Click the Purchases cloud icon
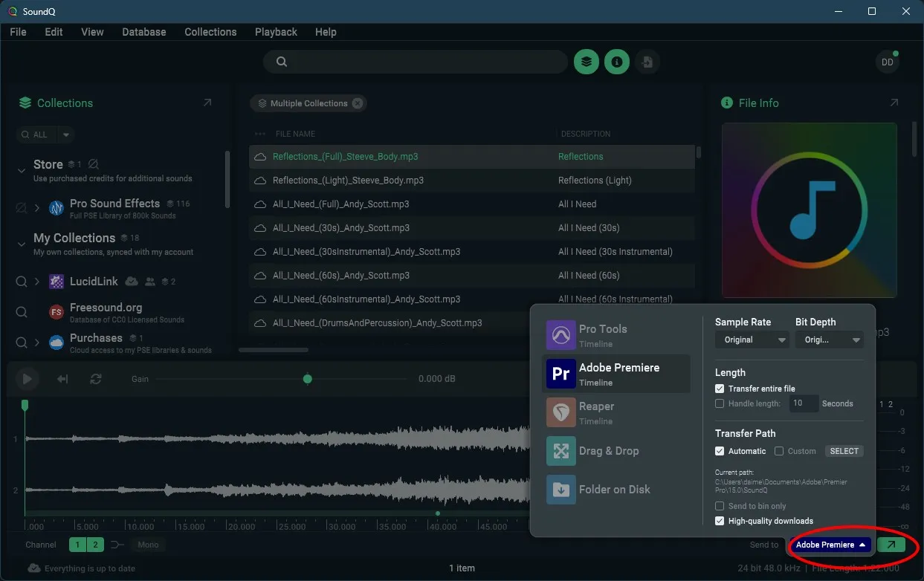This screenshot has width=924, height=581. (x=56, y=343)
